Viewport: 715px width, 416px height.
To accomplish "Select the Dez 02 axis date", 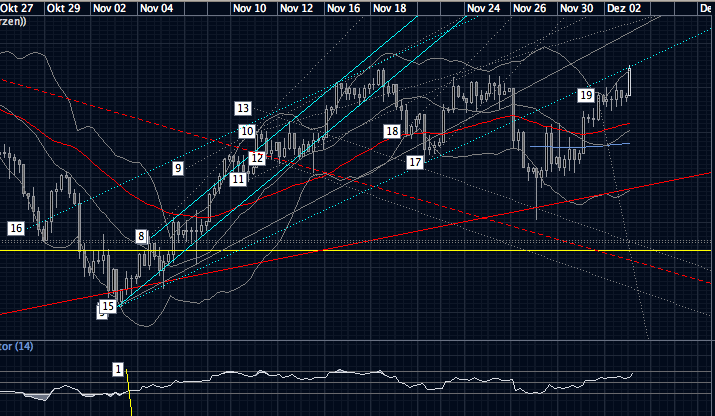I will tap(624, 8).
